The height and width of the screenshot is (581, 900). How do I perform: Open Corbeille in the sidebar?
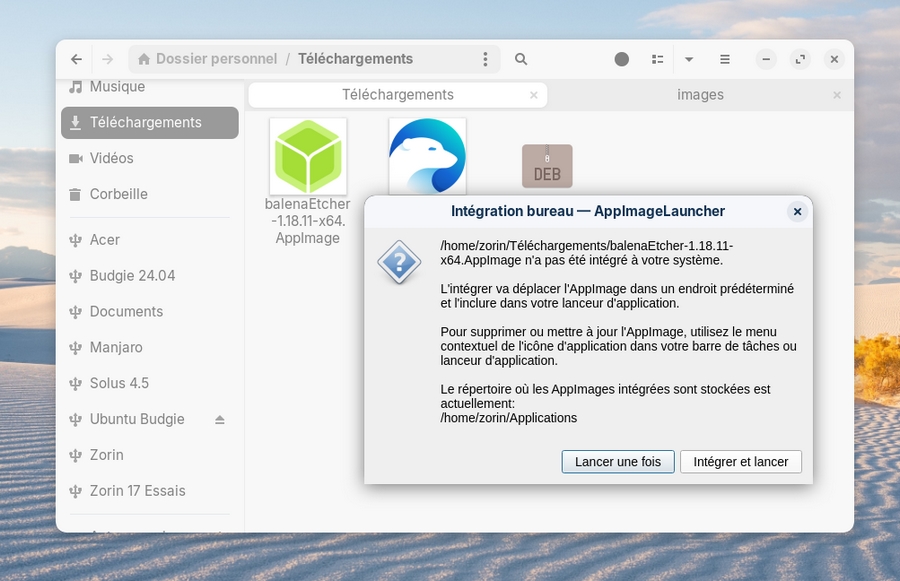tap(118, 194)
